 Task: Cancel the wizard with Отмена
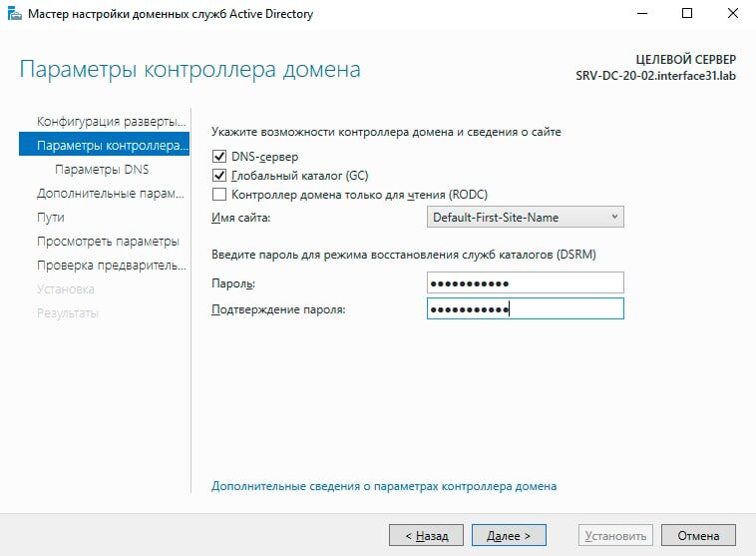(698, 535)
